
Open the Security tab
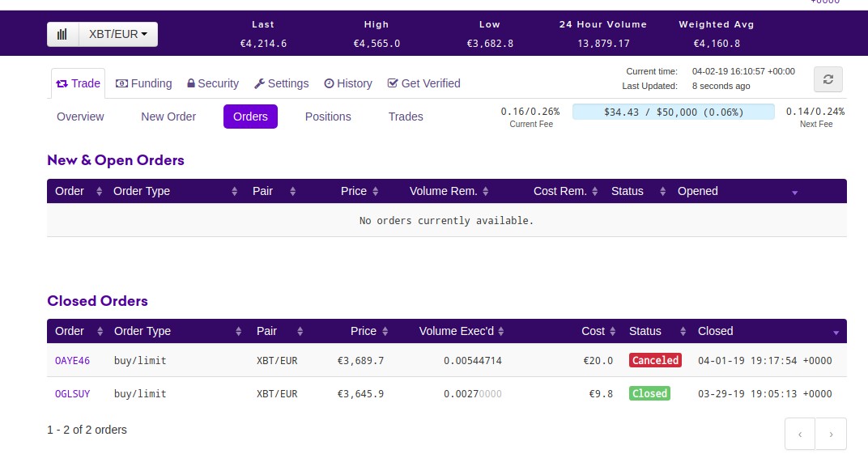tap(213, 83)
